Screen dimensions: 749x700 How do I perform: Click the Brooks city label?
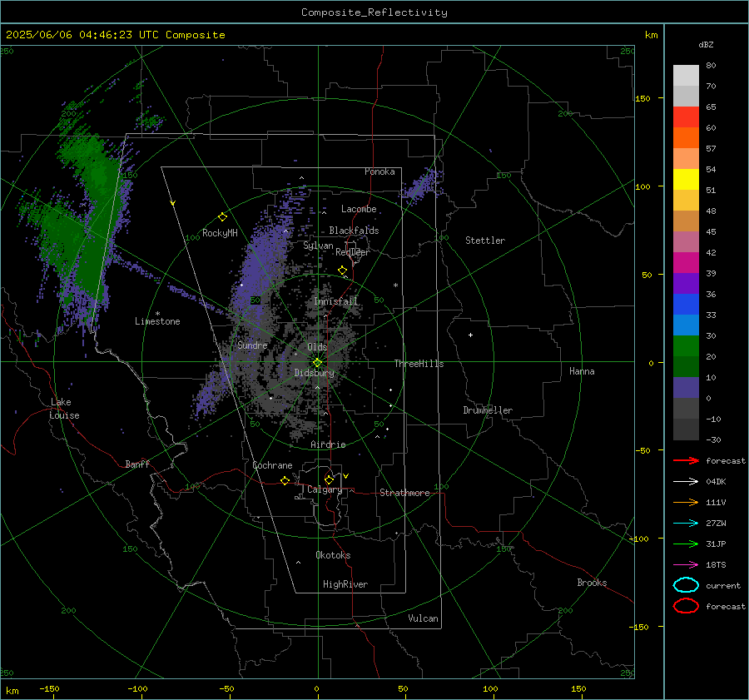tap(592, 583)
